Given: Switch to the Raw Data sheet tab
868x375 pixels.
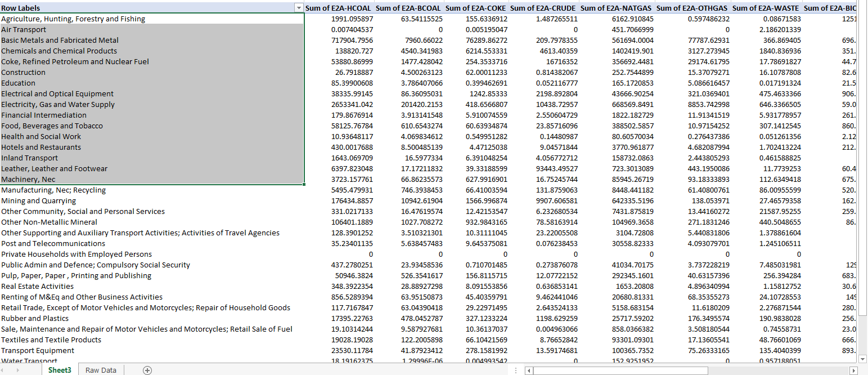Looking at the screenshot, I should tap(101, 370).
